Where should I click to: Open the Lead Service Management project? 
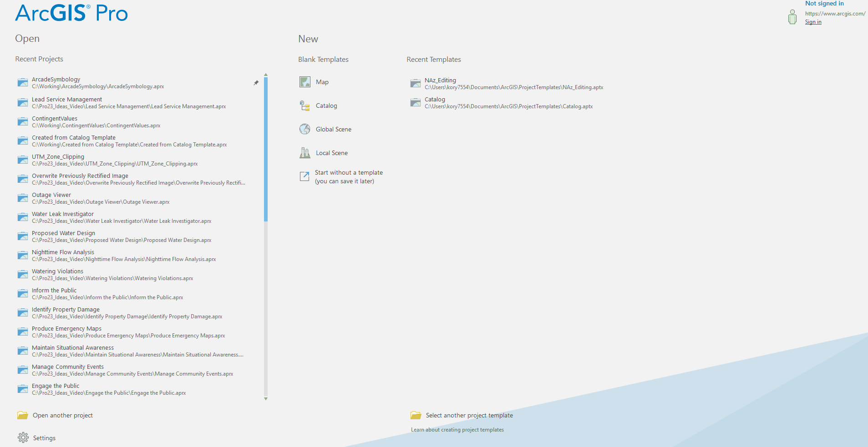[x=66, y=99]
